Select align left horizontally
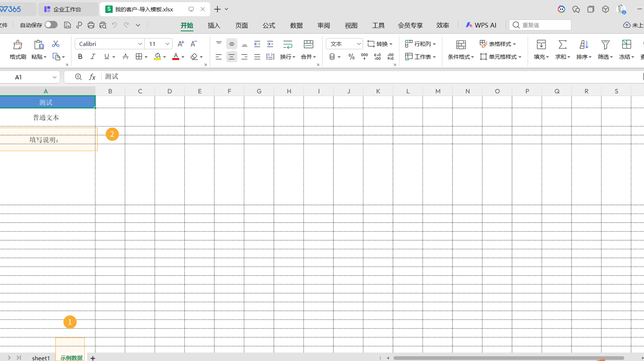This screenshot has width=644, height=361. (219, 57)
